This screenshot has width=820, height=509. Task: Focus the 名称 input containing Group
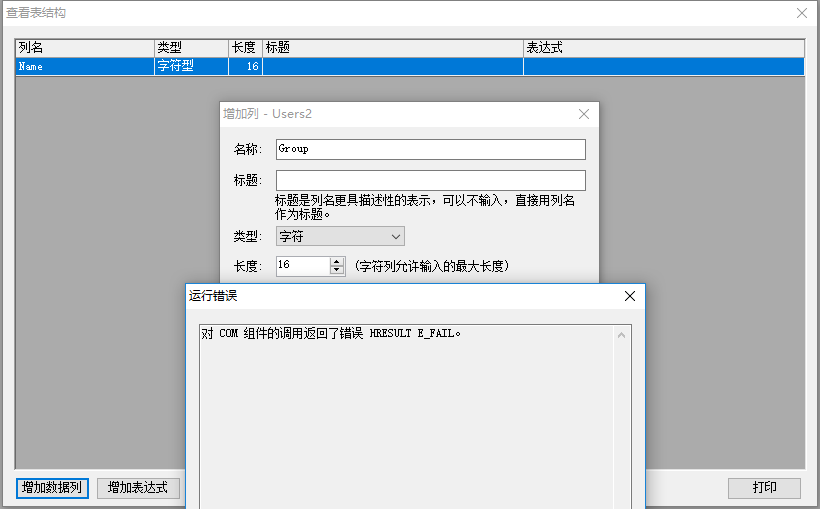tap(430, 149)
